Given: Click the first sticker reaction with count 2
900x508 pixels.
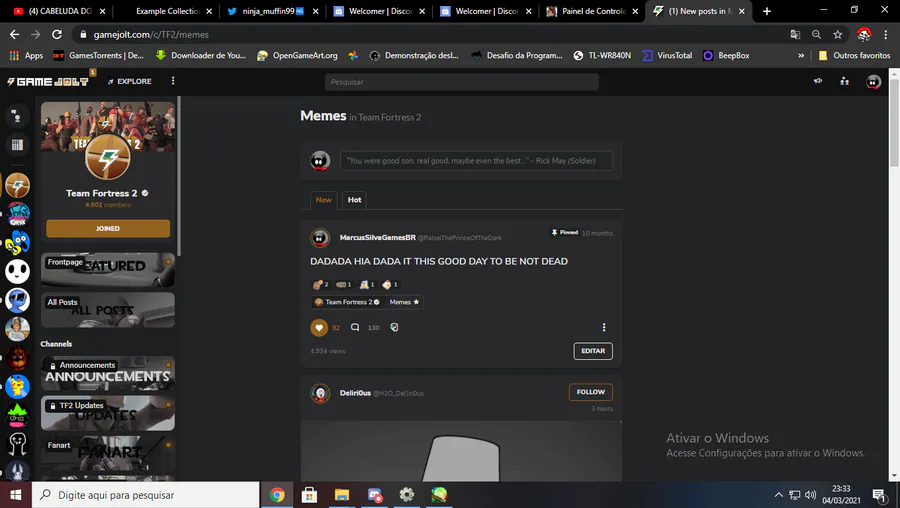Looking at the screenshot, I should pyautogui.click(x=320, y=284).
